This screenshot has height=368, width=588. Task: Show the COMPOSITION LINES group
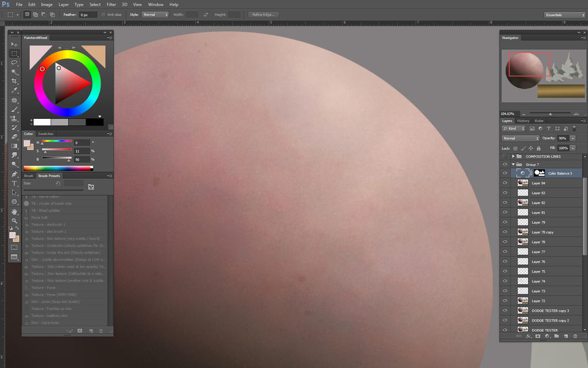(x=505, y=156)
